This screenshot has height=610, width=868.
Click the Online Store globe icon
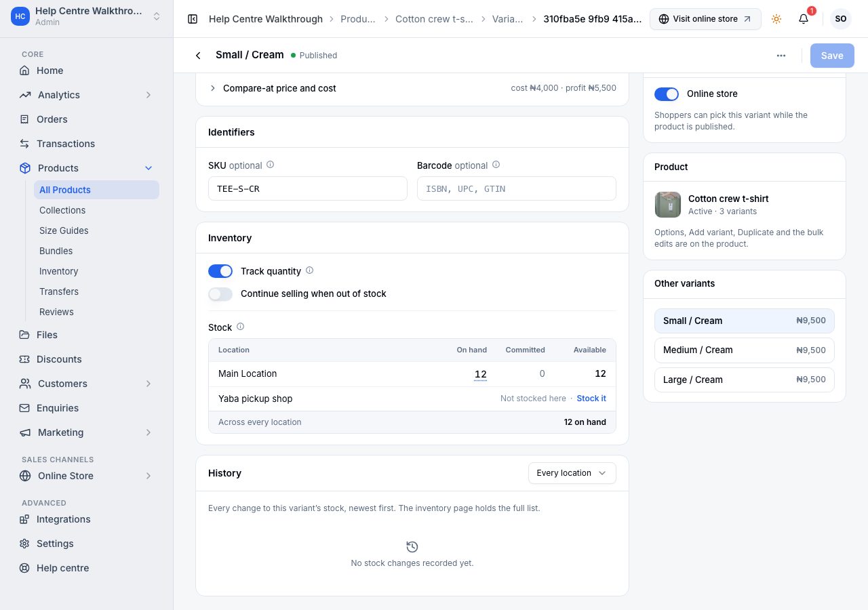pyautogui.click(x=24, y=476)
